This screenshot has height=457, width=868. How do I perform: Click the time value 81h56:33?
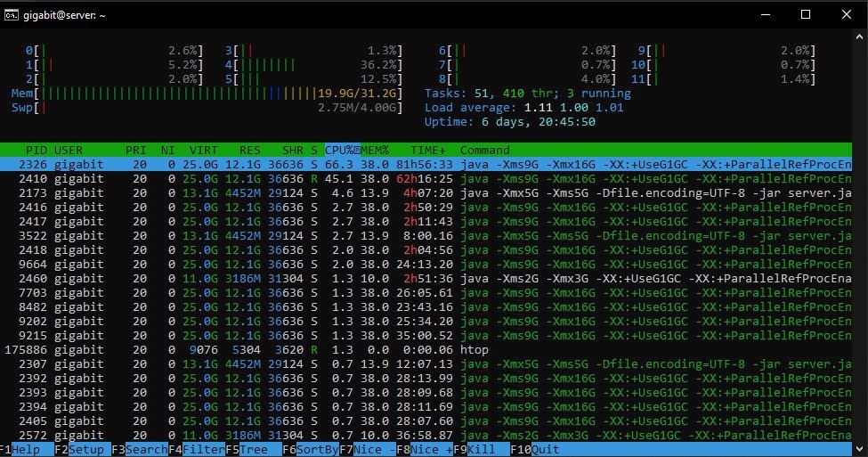(x=425, y=165)
